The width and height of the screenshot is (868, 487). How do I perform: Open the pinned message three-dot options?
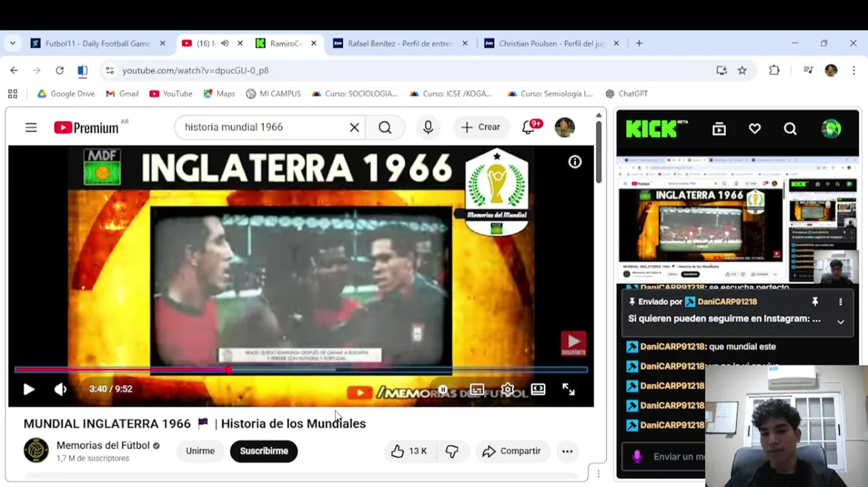[840, 302]
